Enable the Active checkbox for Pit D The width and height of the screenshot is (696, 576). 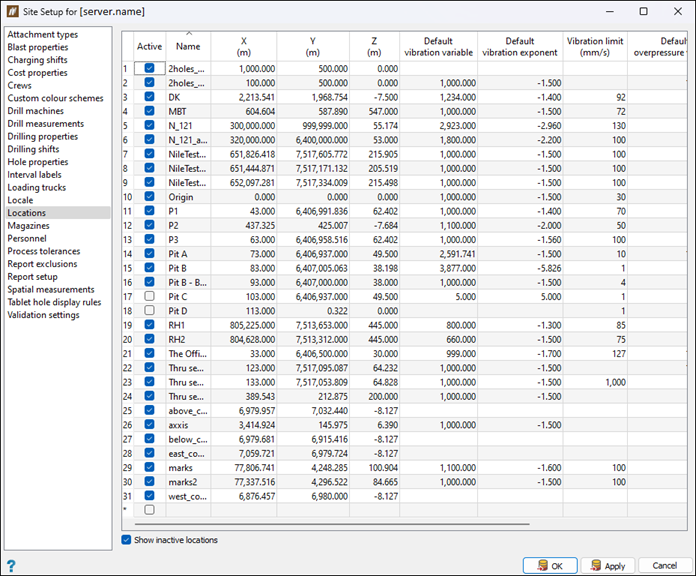click(x=149, y=311)
